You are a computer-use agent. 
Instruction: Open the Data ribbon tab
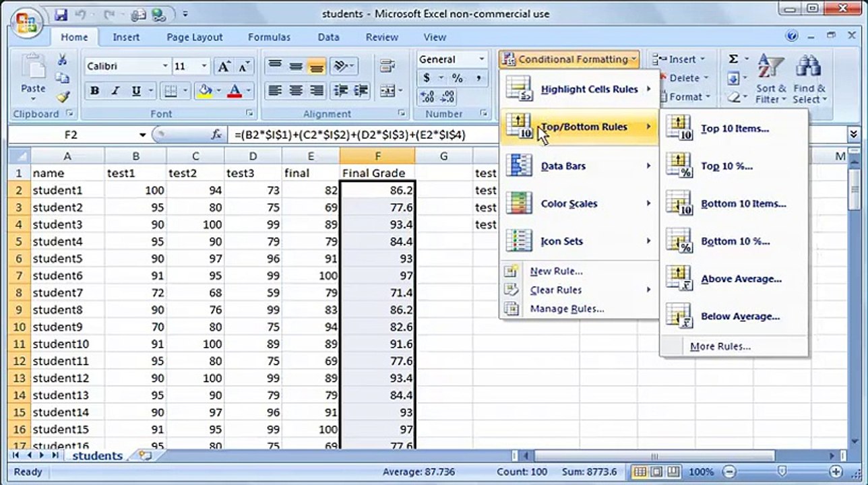coord(328,37)
